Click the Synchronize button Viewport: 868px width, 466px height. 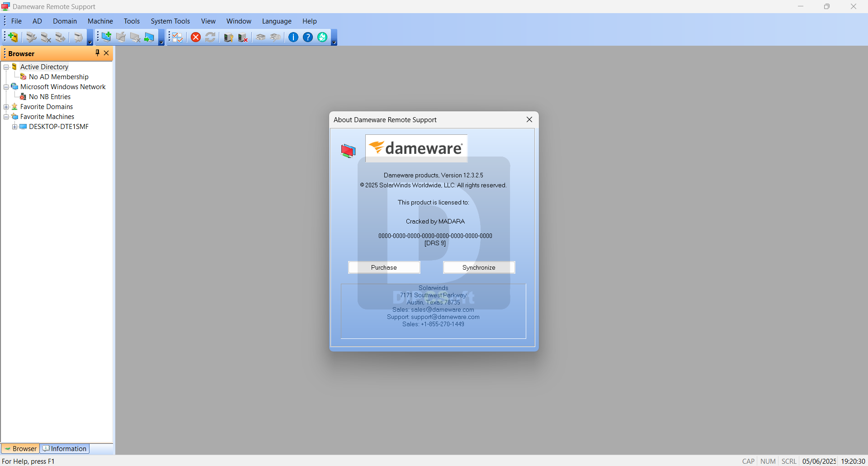pos(479,267)
